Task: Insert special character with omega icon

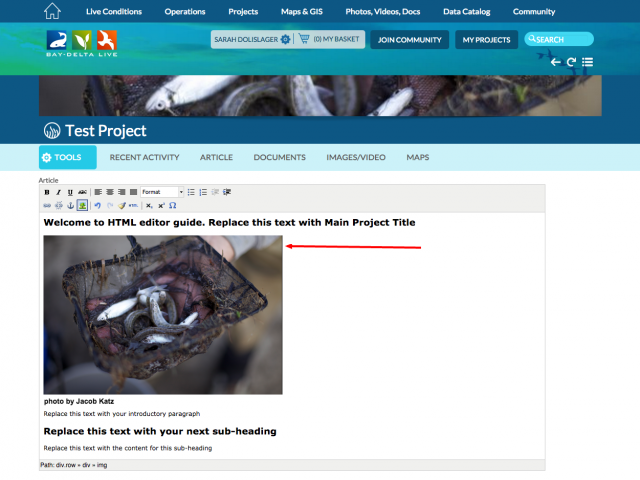Action: coord(173,205)
